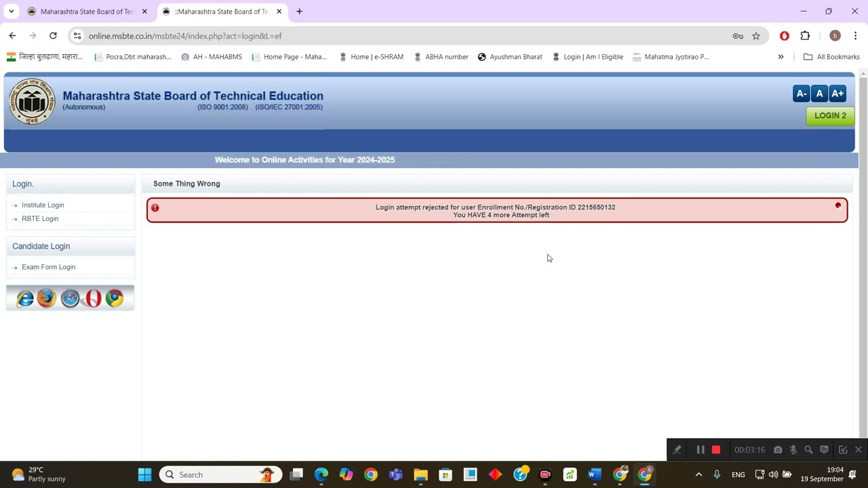
Task: Open the weather widget showing 29°C
Action: [39, 474]
